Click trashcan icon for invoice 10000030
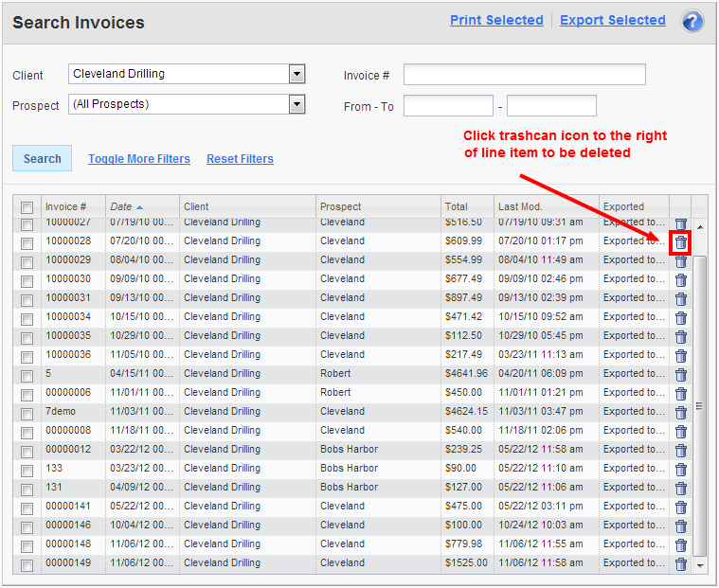 pos(680,279)
